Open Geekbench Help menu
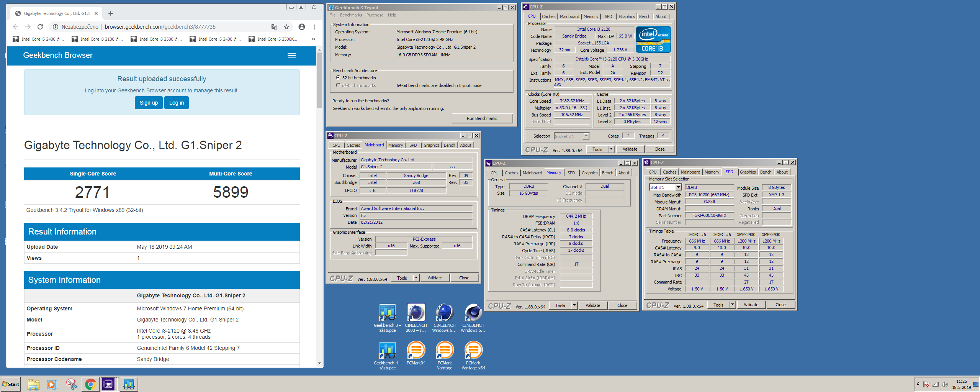Screen dimensions: 980x392 392,15
